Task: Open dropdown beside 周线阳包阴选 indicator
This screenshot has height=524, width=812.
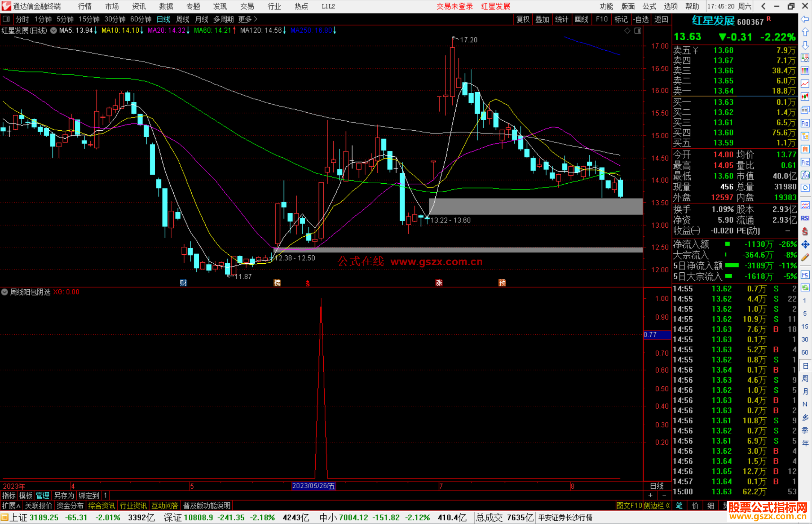Action: click(5, 292)
